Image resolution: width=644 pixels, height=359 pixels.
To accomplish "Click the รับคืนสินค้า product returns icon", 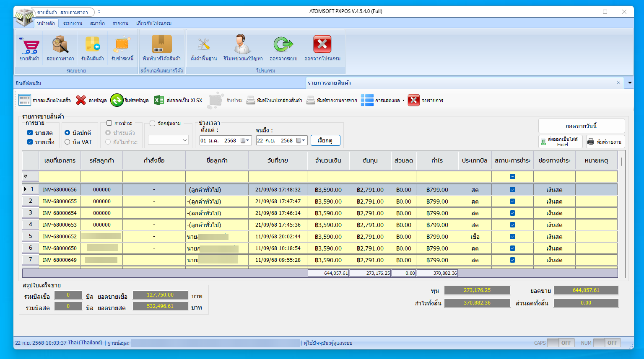I will pyautogui.click(x=92, y=47).
